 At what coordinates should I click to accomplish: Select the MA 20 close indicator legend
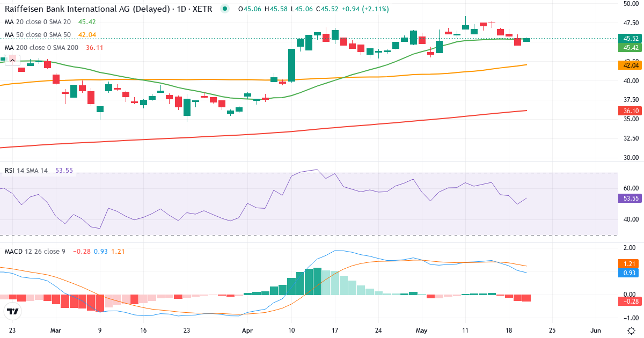[38, 22]
